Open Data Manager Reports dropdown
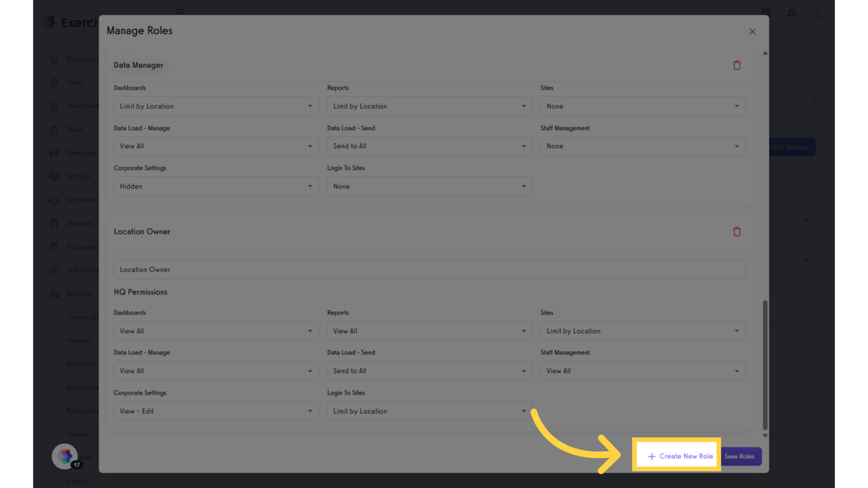The height and width of the screenshot is (488, 868). [430, 106]
